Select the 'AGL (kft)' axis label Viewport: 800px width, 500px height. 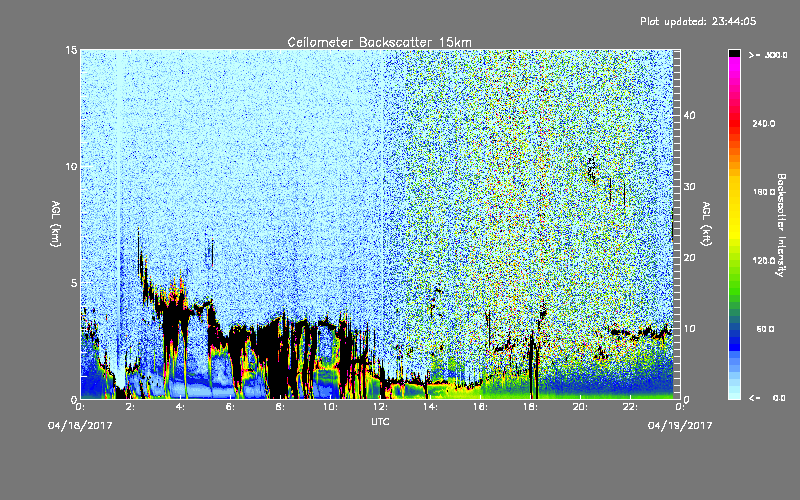coord(706,223)
